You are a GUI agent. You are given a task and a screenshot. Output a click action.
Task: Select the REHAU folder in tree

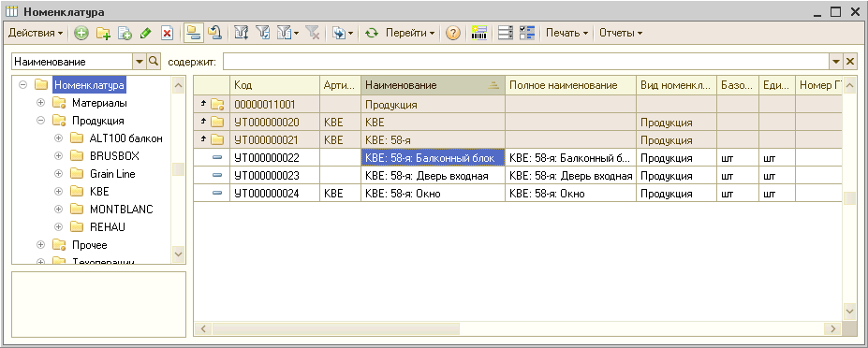tap(108, 226)
